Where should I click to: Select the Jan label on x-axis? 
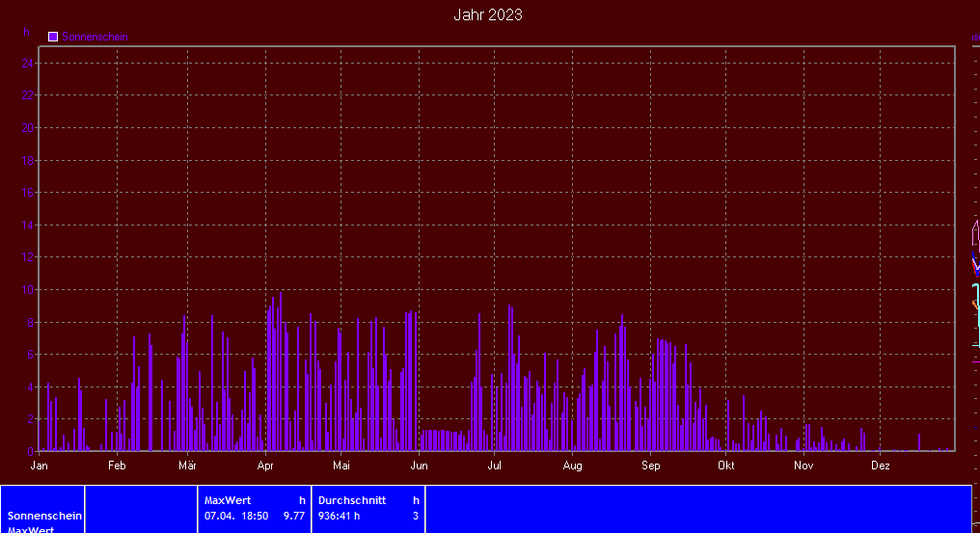click(40, 466)
